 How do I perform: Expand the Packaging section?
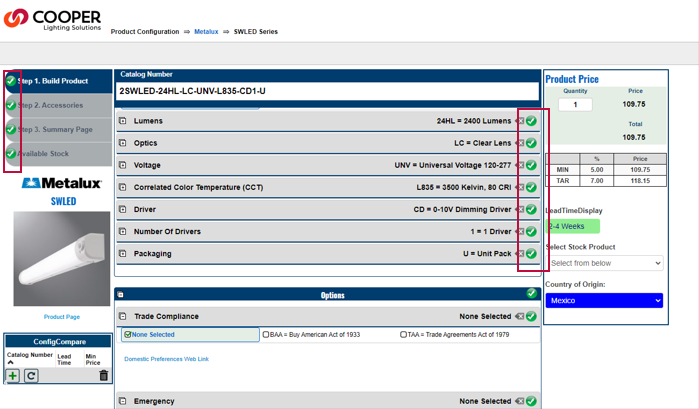point(123,253)
